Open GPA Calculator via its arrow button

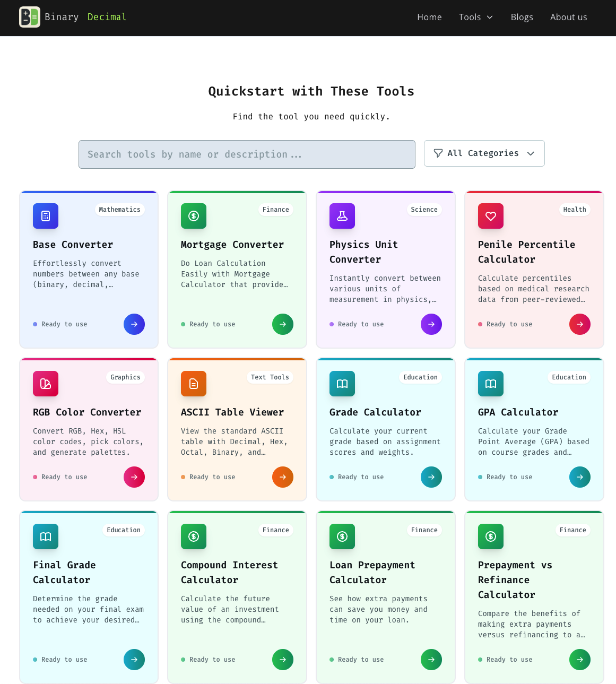[580, 477]
